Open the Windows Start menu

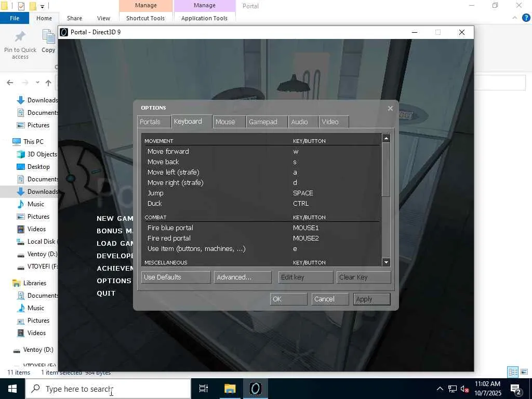coord(12,389)
